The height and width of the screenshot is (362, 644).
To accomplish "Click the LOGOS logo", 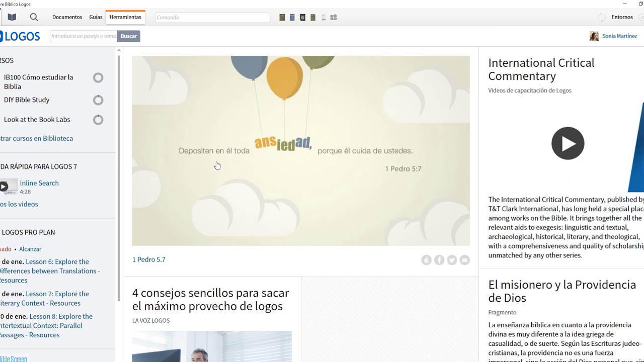I will (x=20, y=36).
